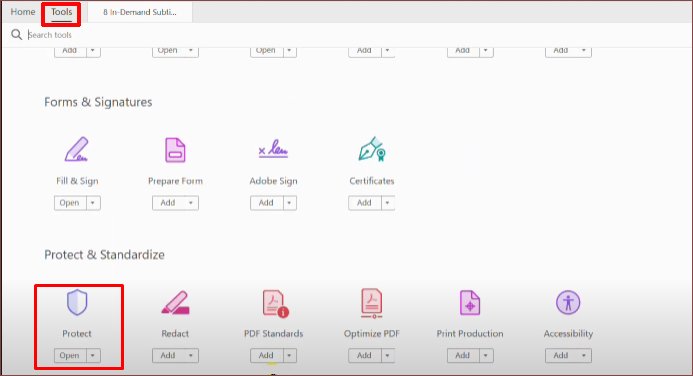
Task: Select the Prepare Form icon
Action: [x=175, y=150]
